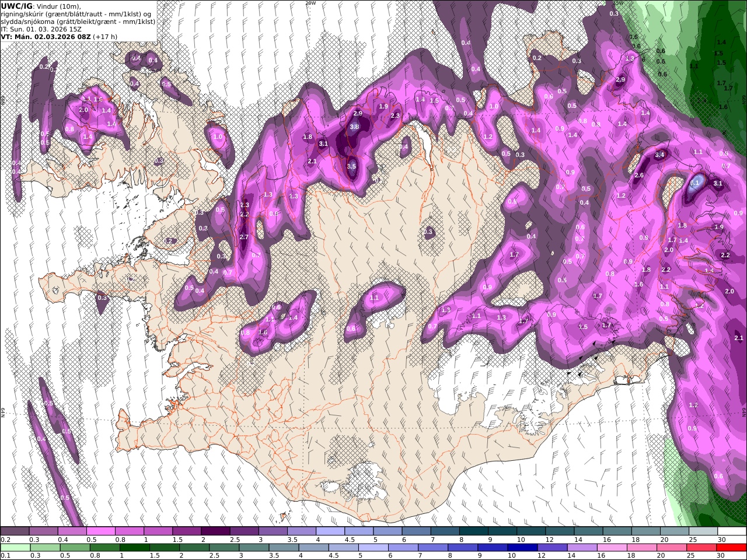
Task: Click the map precipitation value 3.8
Action: [354, 127]
